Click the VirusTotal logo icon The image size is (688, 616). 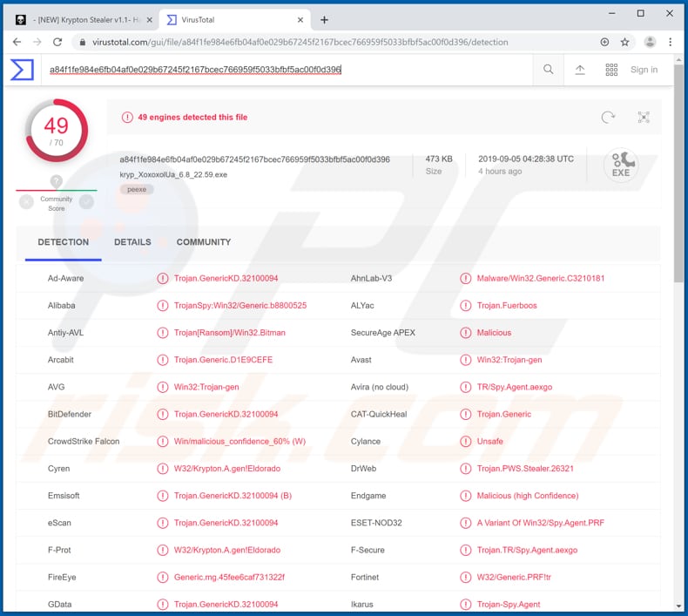22,70
